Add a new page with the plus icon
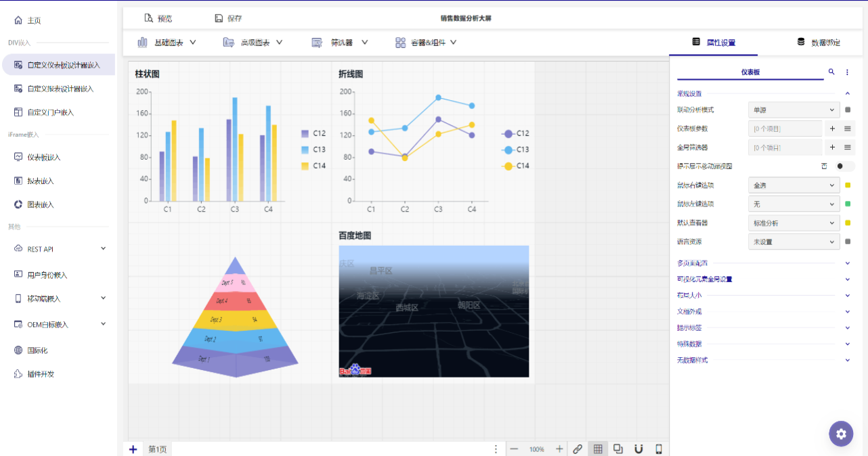The height and width of the screenshot is (456, 868). 133,449
